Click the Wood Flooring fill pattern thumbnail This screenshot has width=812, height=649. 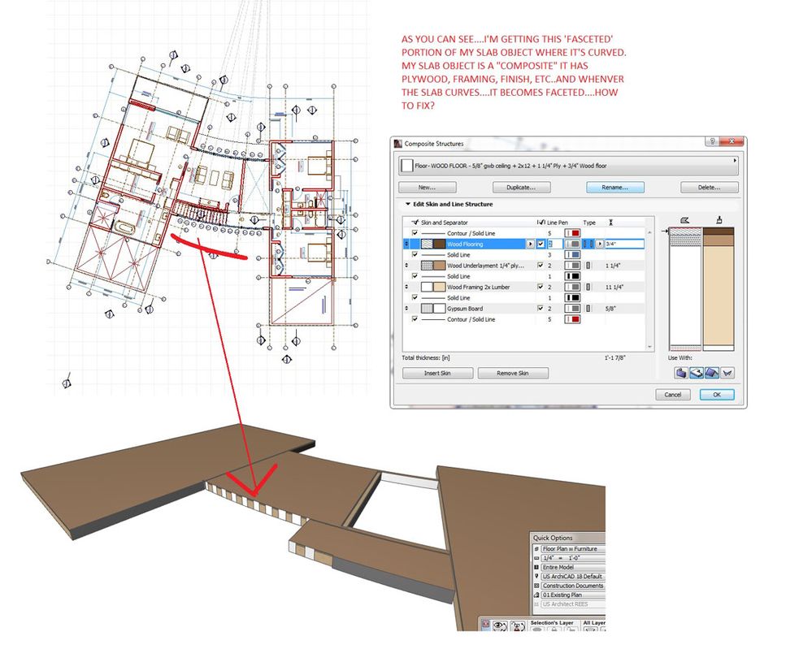click(x=427, y=244)
